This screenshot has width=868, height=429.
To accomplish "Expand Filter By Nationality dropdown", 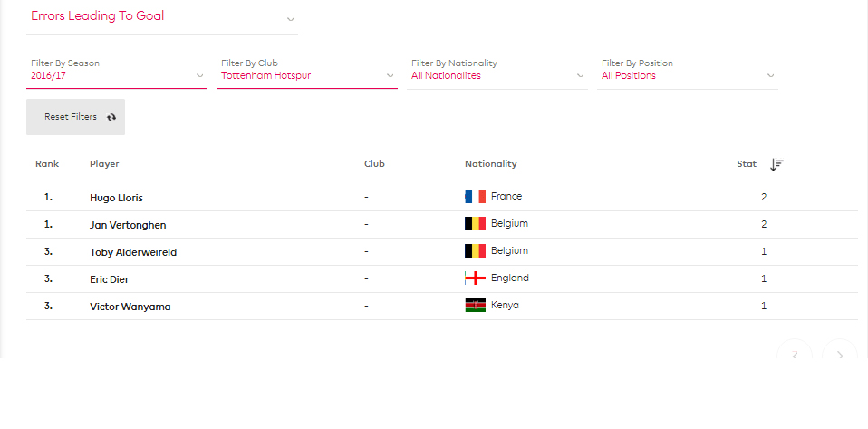I will coord(497,71).
